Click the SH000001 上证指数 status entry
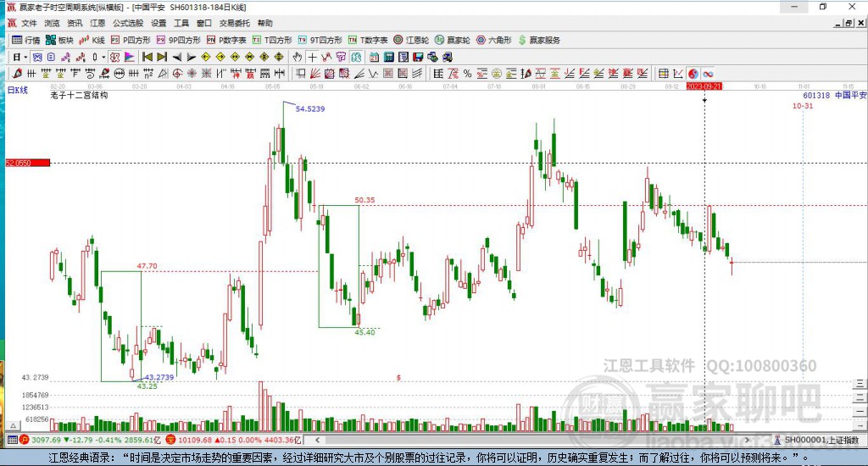Viewport: 868px width, 466px height. [x=818, y=440]
